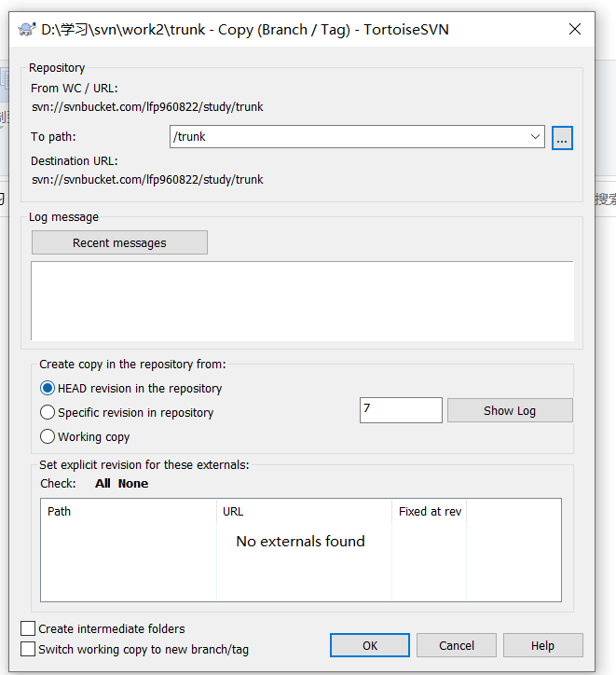Click the TortoiseSVN turtle icon in title bar
Viewport: 616px width, 675px height.
pyautogui.click(x=27, y=29)
